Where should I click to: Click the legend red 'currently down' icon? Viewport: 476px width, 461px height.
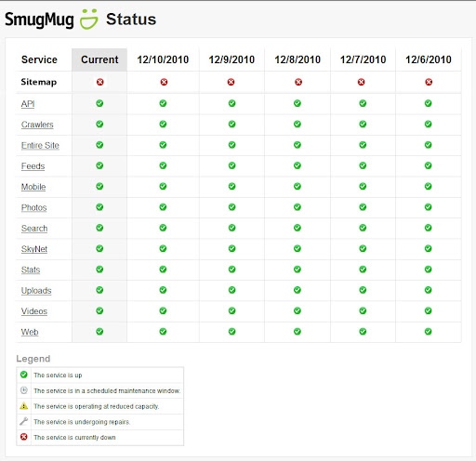point(24,437)
